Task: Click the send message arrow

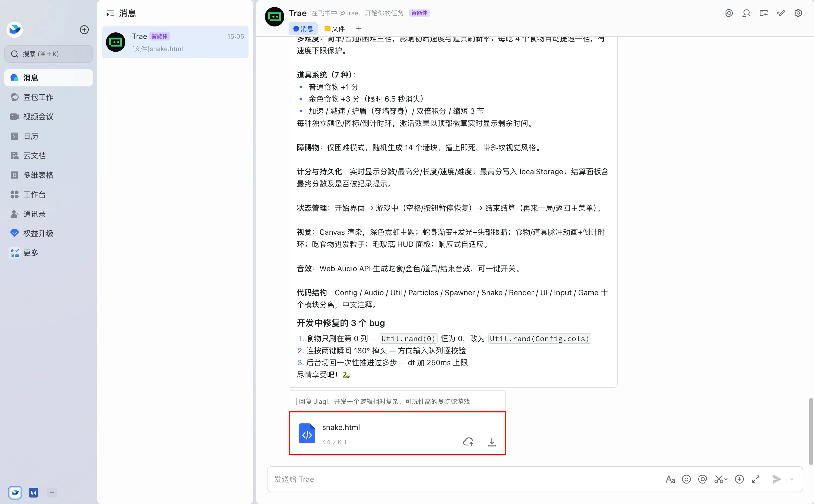Action: pos(777,479)
